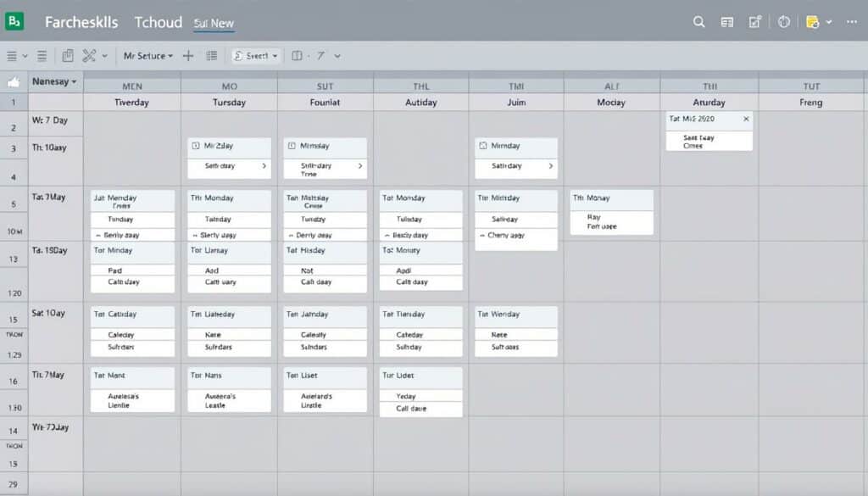The height and width of the screenshot is (496, 868).
Task: Click the layout table icon in header
Action: point(727,22)
